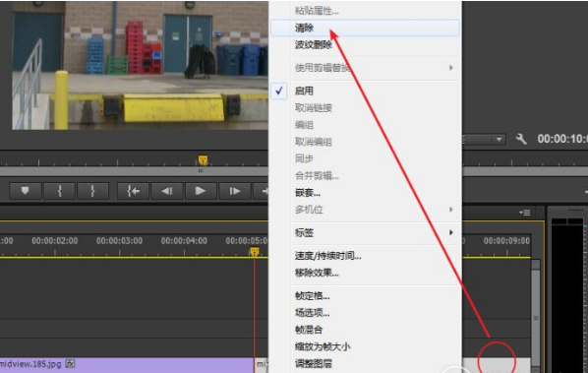Click the 00:00:10 timecode display

[x=562, y=139]
